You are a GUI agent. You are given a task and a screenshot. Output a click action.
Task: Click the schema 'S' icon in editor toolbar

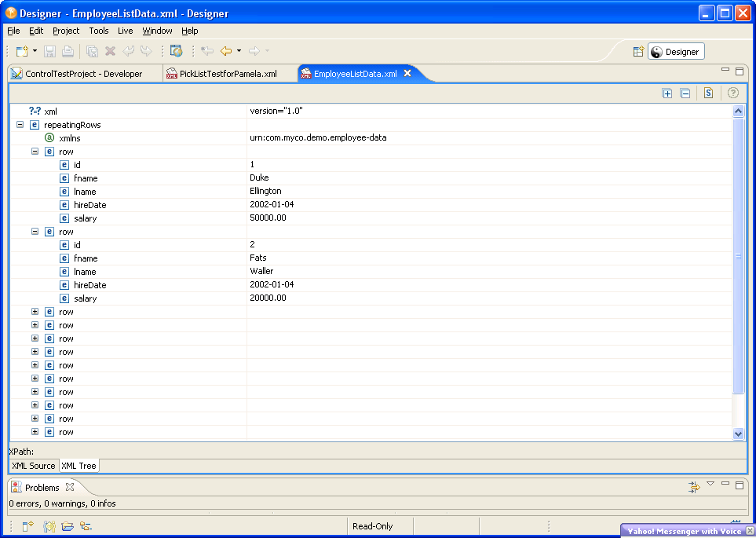coord(708,93)
